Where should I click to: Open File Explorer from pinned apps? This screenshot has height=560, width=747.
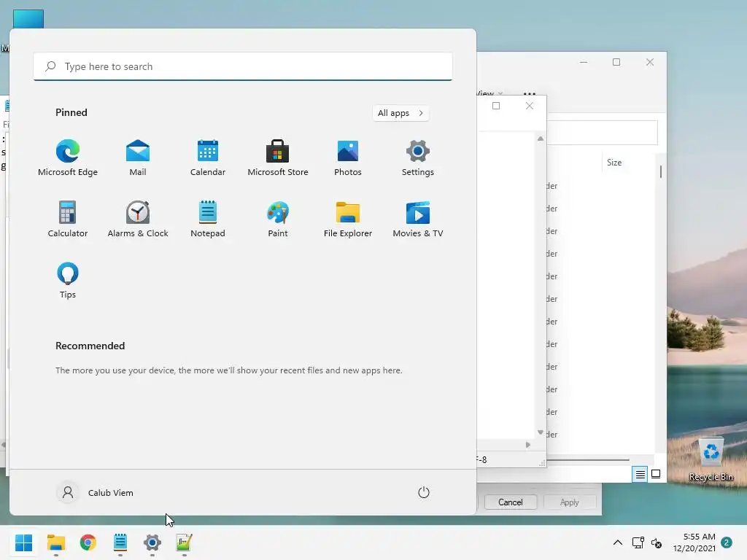pos(348,219)
